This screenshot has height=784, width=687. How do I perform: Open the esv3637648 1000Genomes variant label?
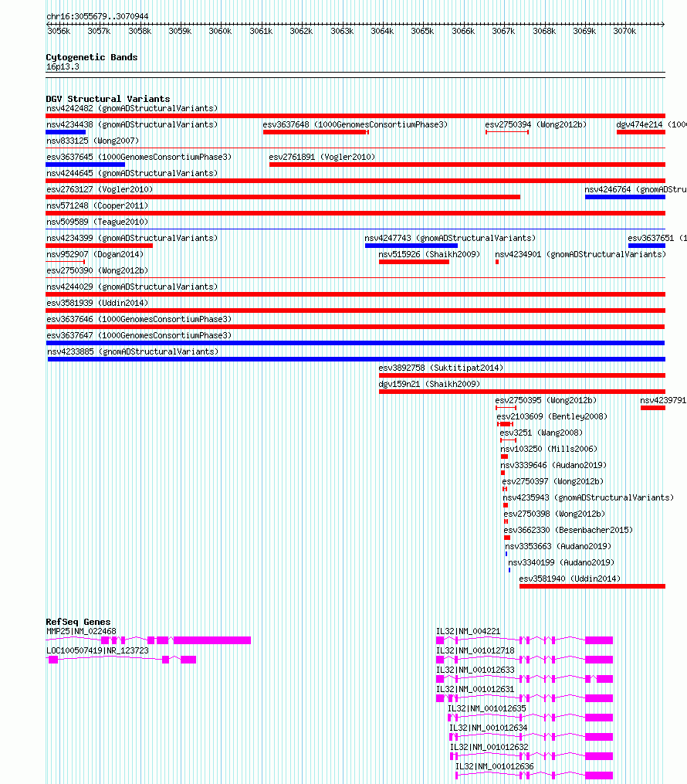tap(355, 124)
